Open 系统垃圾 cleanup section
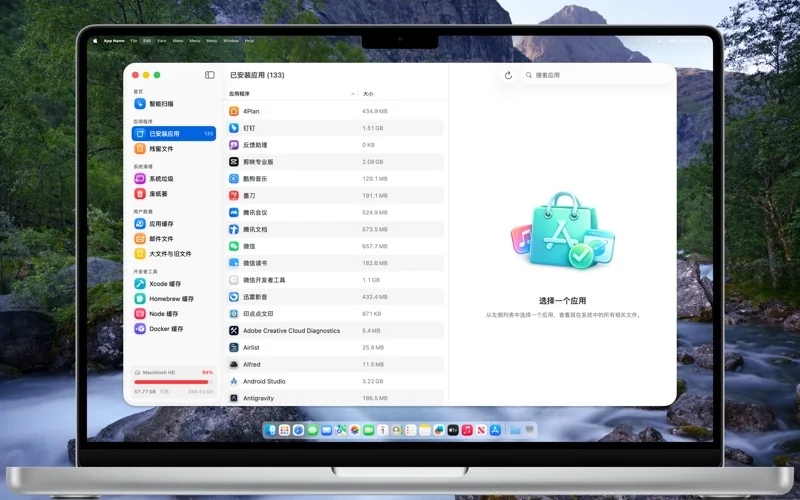Screen dimensions: 800x500 173,179
